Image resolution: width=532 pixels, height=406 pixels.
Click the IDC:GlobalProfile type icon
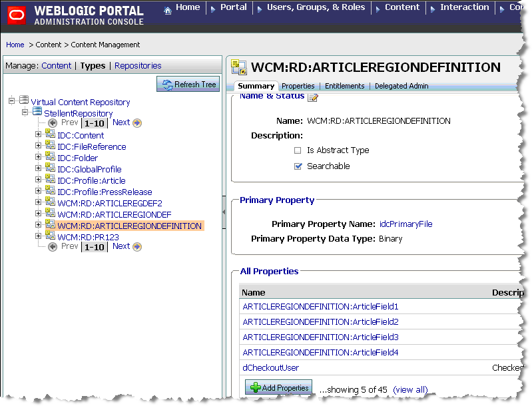[x=50, y=167]
